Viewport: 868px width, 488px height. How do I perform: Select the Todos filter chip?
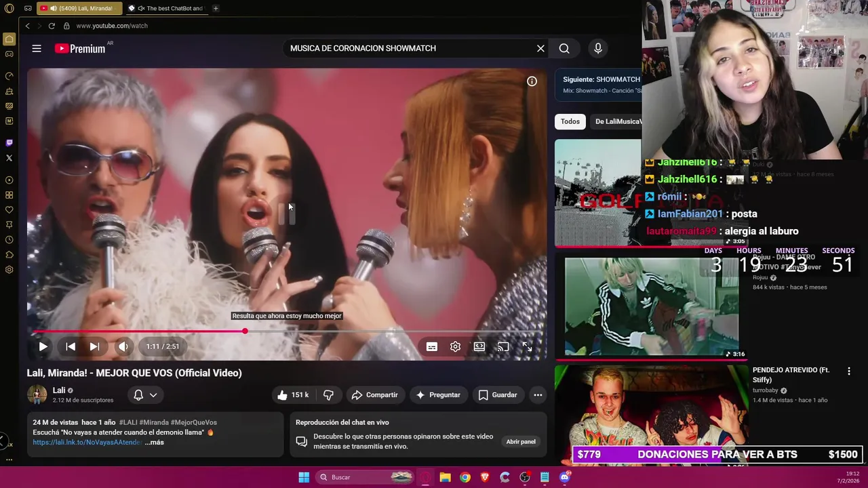pos(570,121)
